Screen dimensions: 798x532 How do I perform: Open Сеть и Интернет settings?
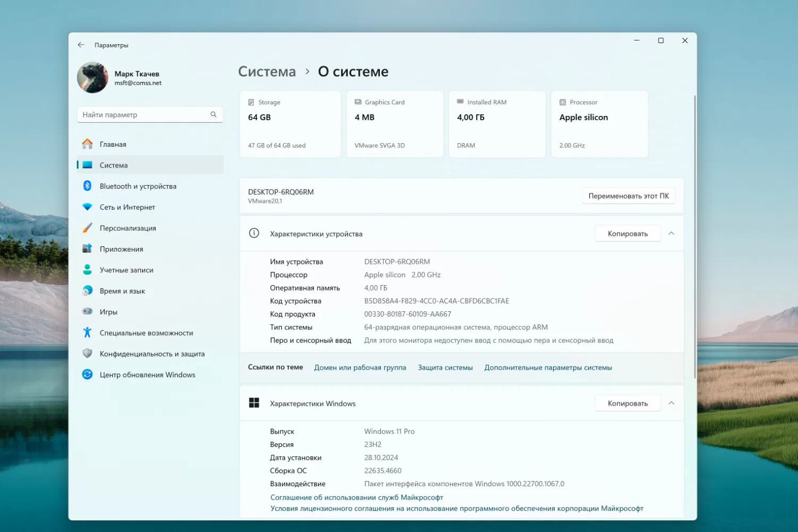click(x=150, y=207)
